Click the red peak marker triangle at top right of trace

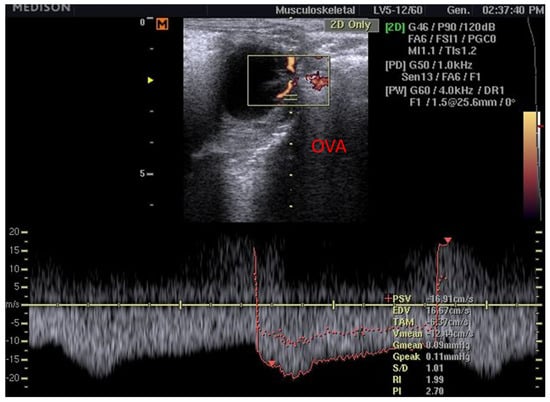pos(448,240)
